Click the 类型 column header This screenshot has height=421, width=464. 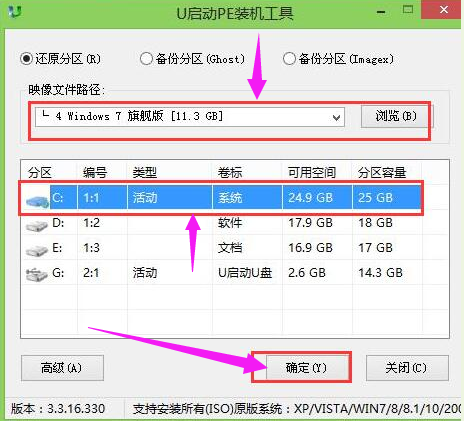(145, 173)
